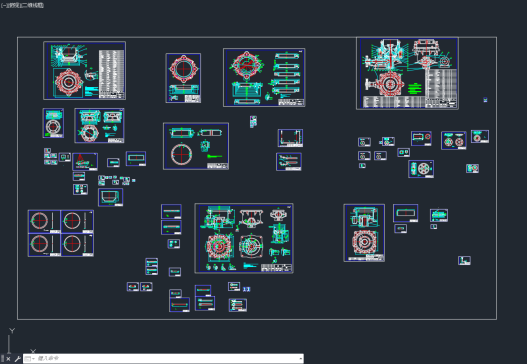Select the bottom-center multi-view drawing sheet
527x364 pixels.
click(x=244, y=238)
